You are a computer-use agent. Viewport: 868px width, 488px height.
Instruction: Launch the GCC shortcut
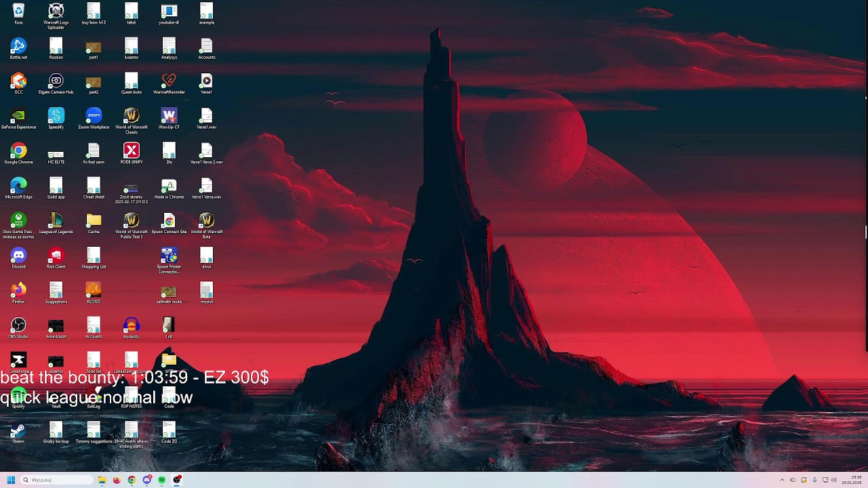pyautogui.click(x=18, y=83)
